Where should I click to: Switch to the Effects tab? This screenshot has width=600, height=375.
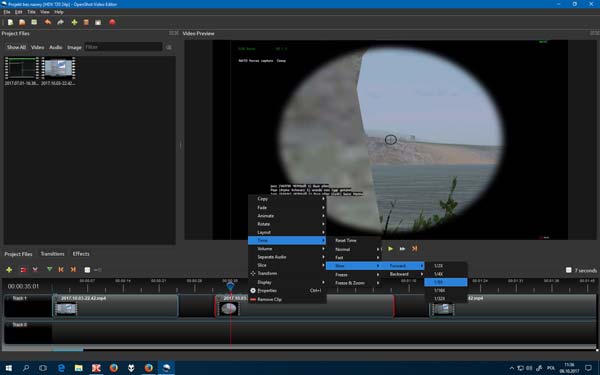81,254
